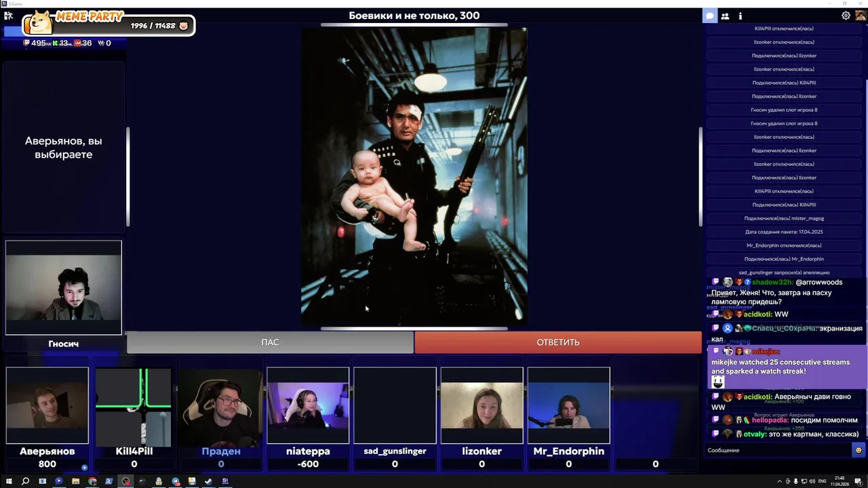Open OBS from the taskbar
This screenshot has height=488, width=868.
125,481
